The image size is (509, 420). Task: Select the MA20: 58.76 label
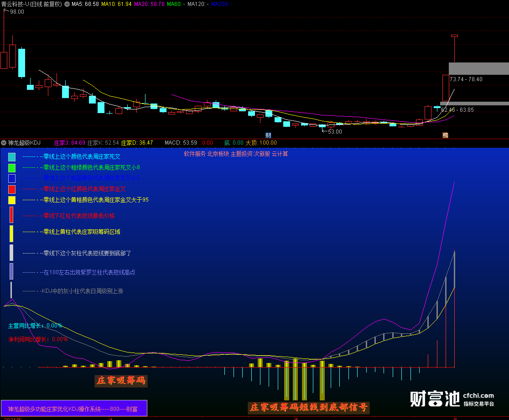click(149, 4)
